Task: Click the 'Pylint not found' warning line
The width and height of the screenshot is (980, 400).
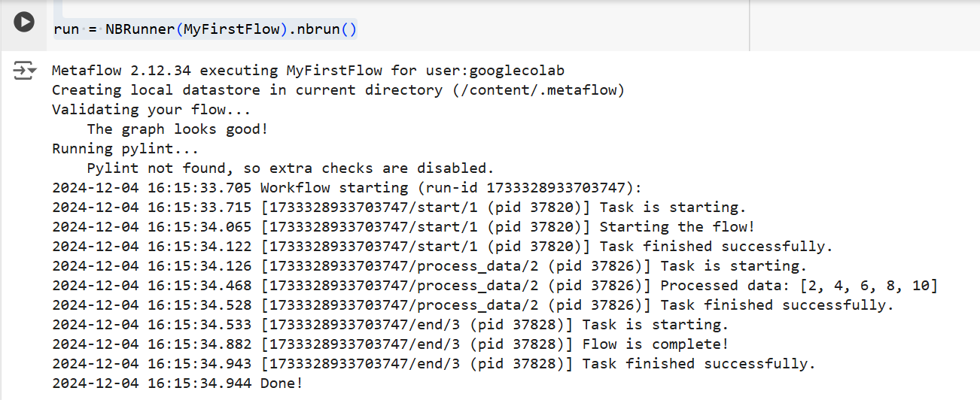Action: [x=291, y=168]
